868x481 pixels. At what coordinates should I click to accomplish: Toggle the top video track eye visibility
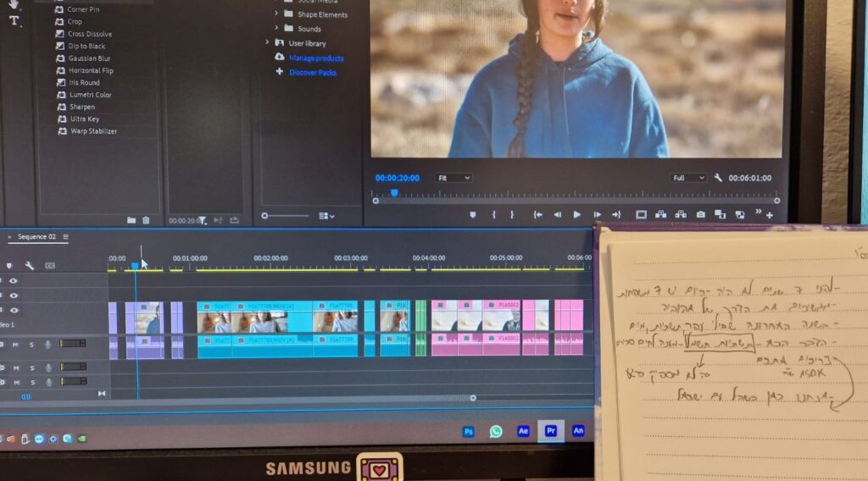point(14,280)
